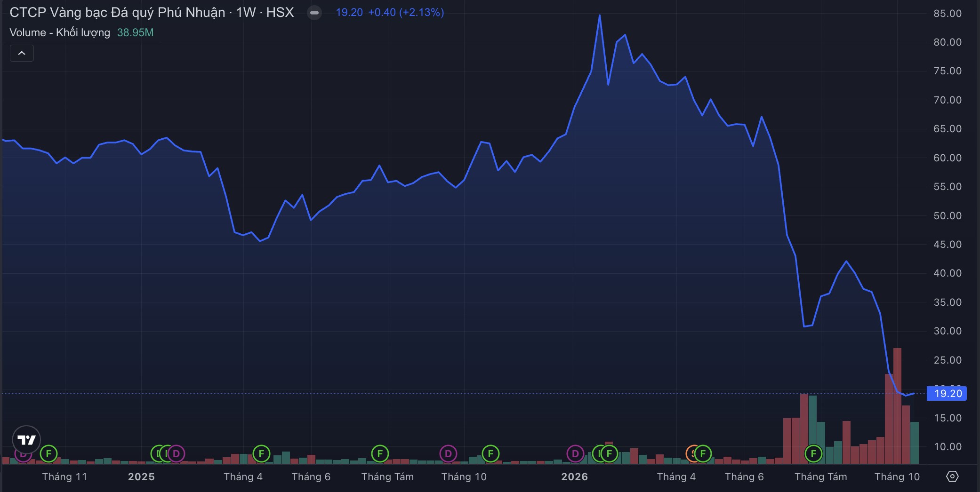Click the 70.00 price axis label
This screenshot has height=492, width=980.
pyautogui.click(x=948, y=100)
